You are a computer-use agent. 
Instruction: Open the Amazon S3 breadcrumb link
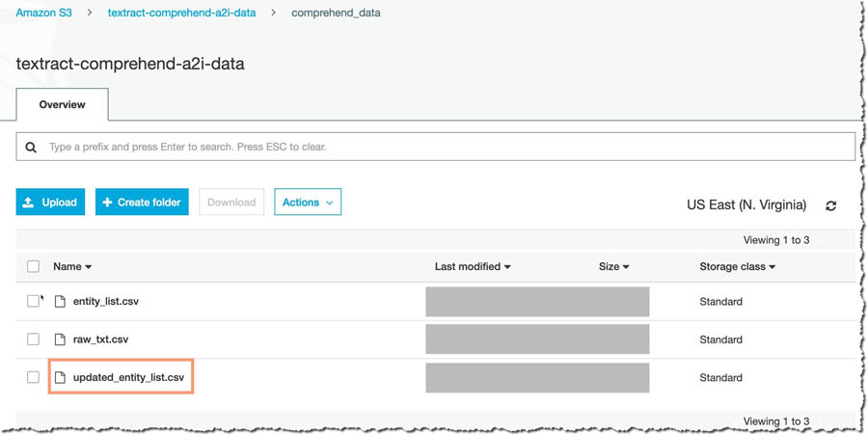tap(43, 13)
